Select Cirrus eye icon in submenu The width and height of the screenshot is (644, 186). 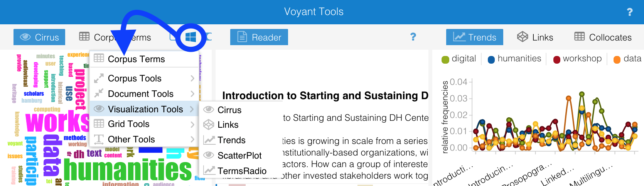pyautogui.click(x=209, y=110)
